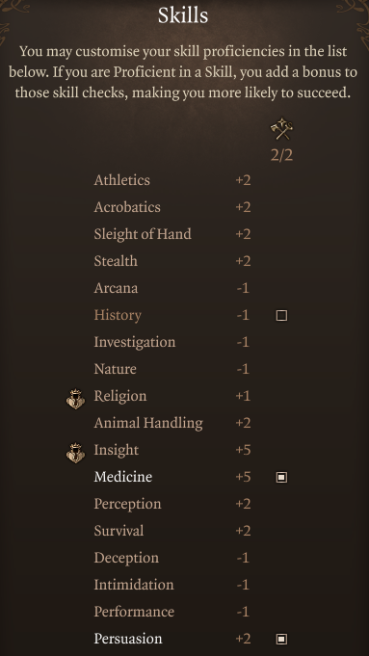This screenshot has height=656, width=369.
Task: Enable the History proficiency checkbox
Action: click(x=282, y=315)
